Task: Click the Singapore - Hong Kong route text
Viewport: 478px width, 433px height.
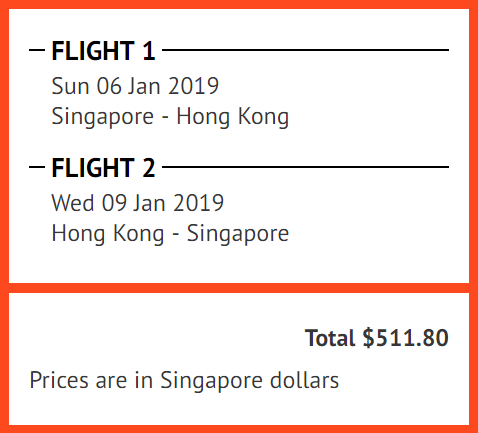Action: (170, 117)
